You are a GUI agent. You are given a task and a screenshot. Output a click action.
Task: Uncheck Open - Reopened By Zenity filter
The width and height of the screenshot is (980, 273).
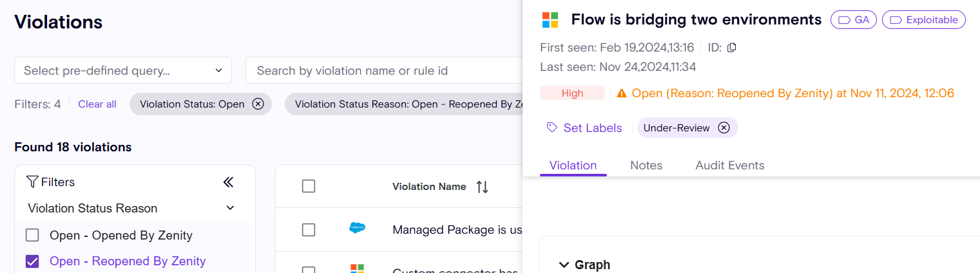click(x=32, y=261)
